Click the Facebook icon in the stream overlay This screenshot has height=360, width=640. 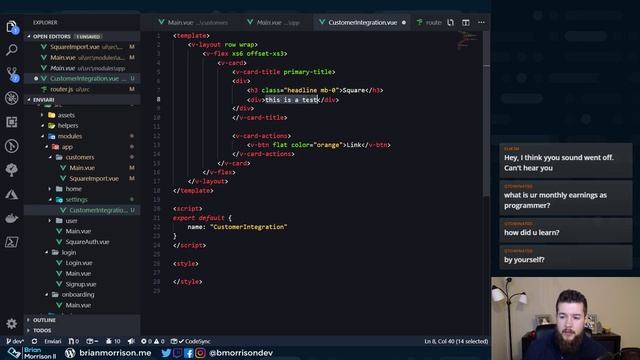click(x=189, y=353)
